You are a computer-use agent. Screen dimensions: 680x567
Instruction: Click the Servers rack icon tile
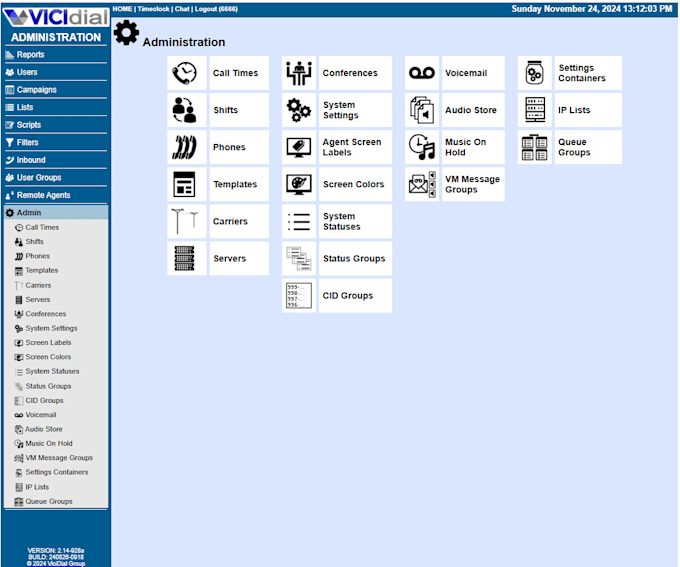click(x=186, y=259)
